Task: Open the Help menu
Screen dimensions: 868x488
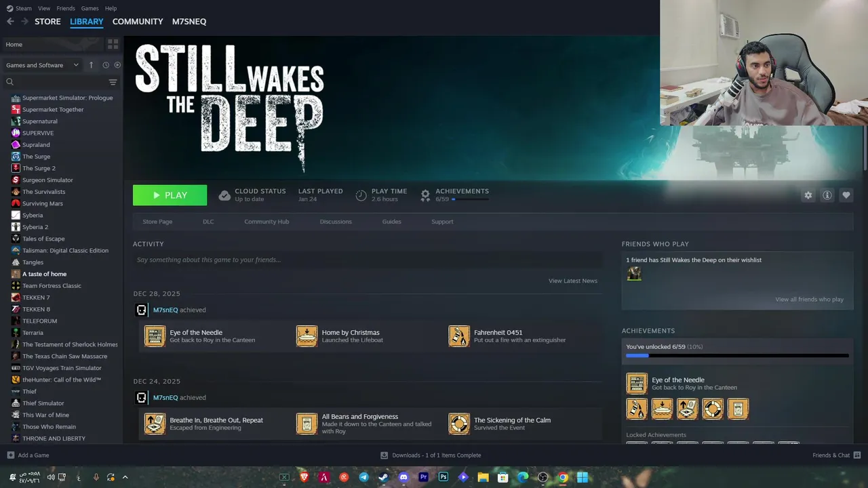Action: coord(111,8)
